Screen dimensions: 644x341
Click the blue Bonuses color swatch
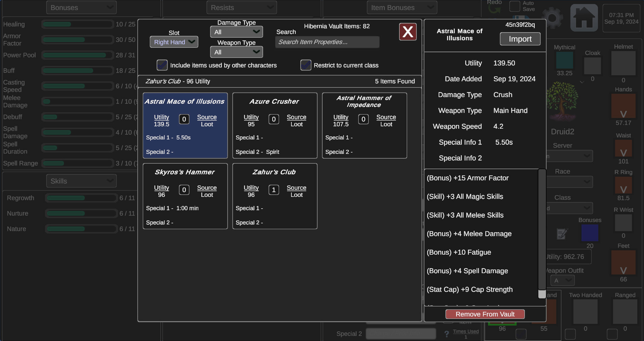[x=590, y=233]
